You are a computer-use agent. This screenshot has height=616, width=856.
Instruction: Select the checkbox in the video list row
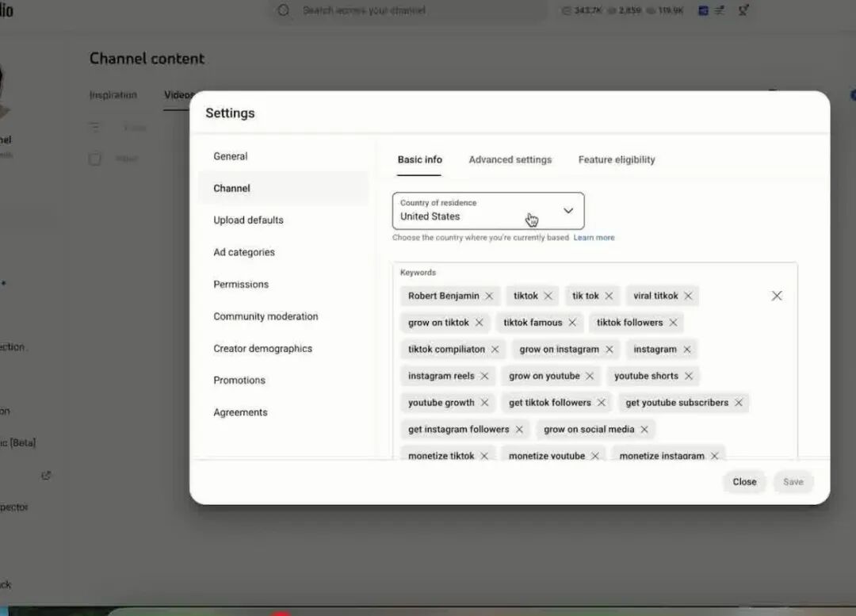pos(95,158)
